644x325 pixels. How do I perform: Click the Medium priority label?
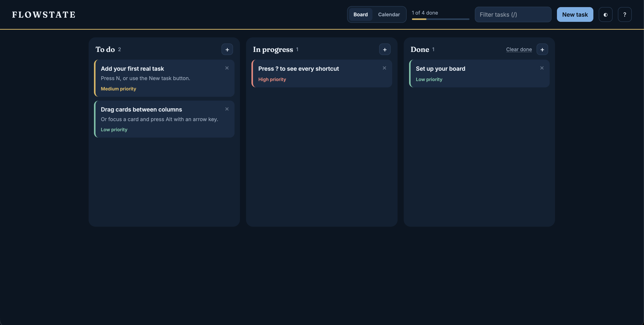119,89
